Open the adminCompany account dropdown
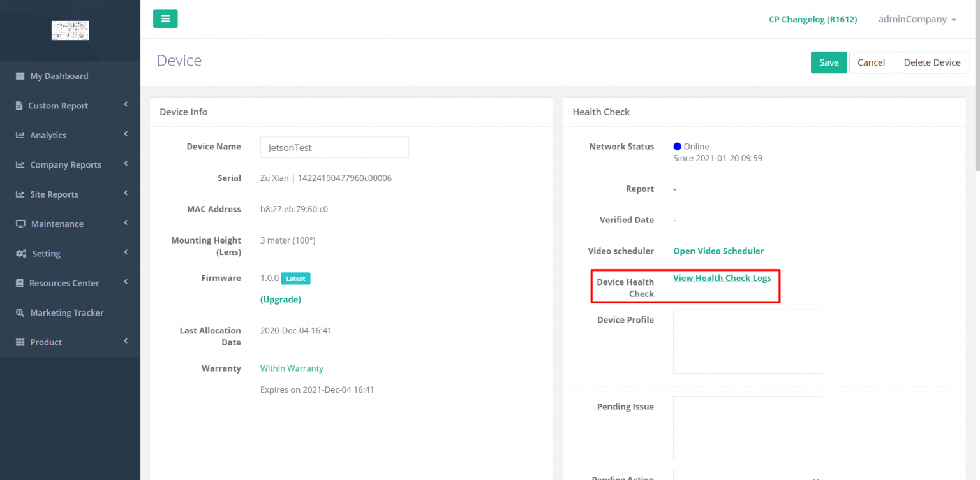980x480 pixels. tap(917, 19)
